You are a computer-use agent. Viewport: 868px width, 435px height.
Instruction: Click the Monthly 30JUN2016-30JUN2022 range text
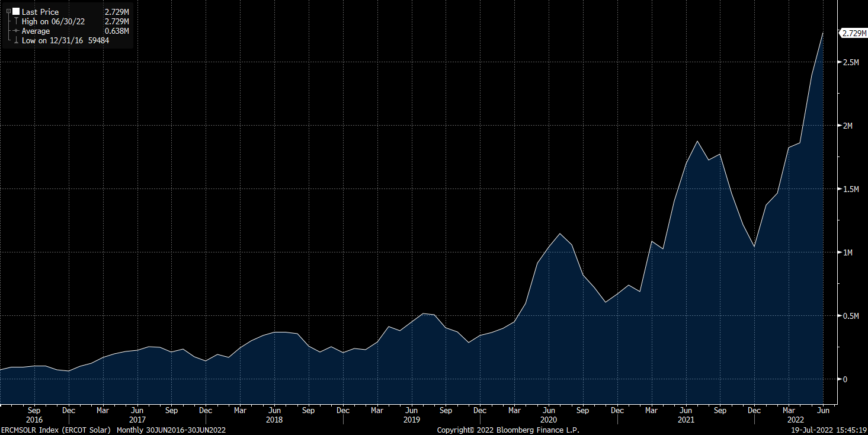(x=171, y=430)
